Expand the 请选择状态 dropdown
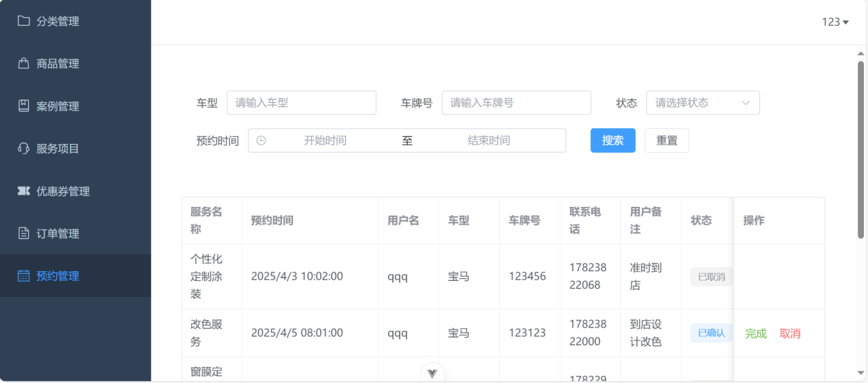The image size is (868, 383). point(703,103)
